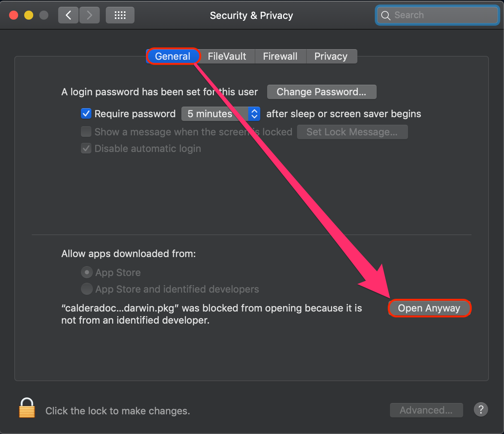Toggle Disable automatic login checkbox
This screenshot has width=504, height=434.
(86, 148)
